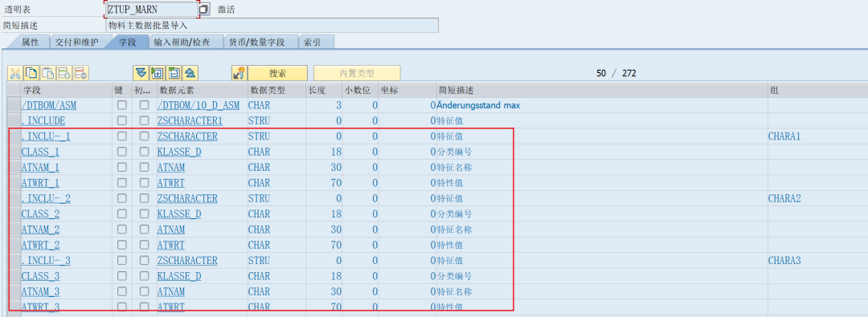Viewport: 868px width, 317px height.
Task: Click the Paste rows icon
Action: [49, 73]
